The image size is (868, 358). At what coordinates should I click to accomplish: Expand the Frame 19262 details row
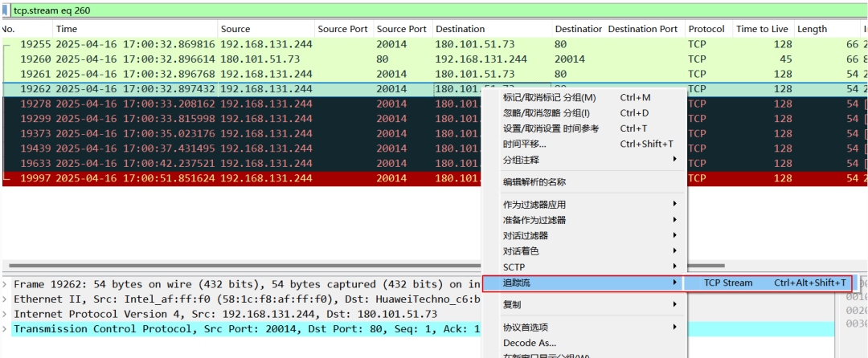point(5,284)
